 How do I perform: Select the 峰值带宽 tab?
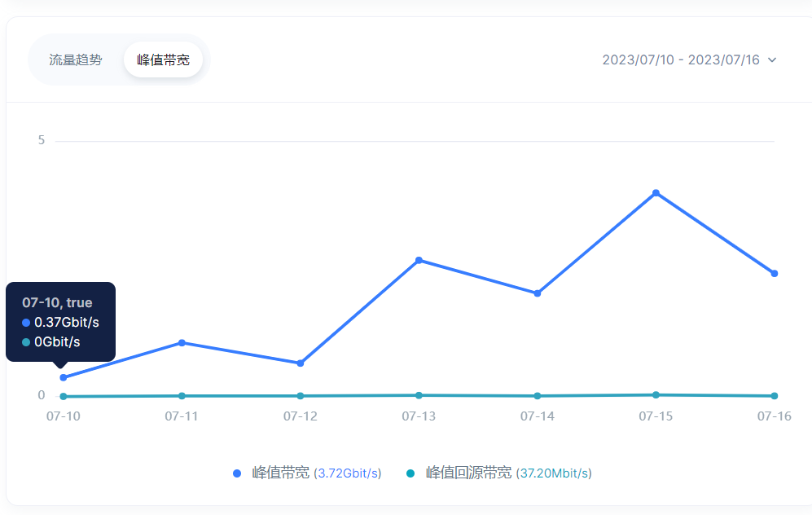point(163,59)
